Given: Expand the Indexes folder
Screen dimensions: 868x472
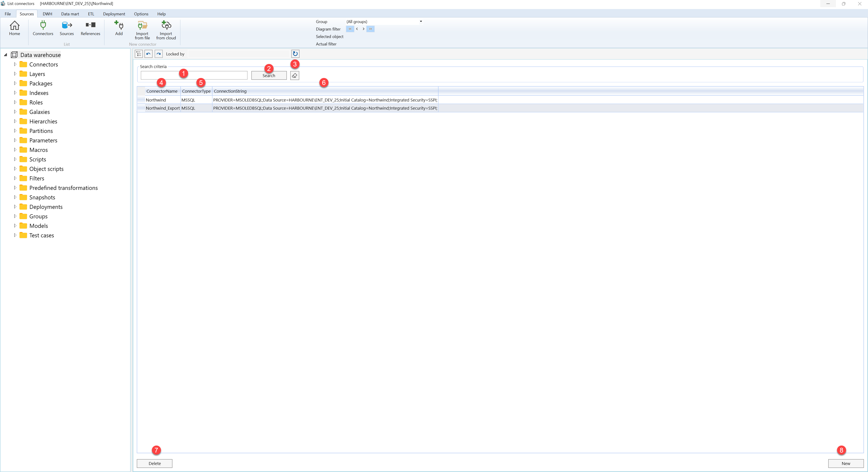Looking at the screenshot, I should point(15,92).
